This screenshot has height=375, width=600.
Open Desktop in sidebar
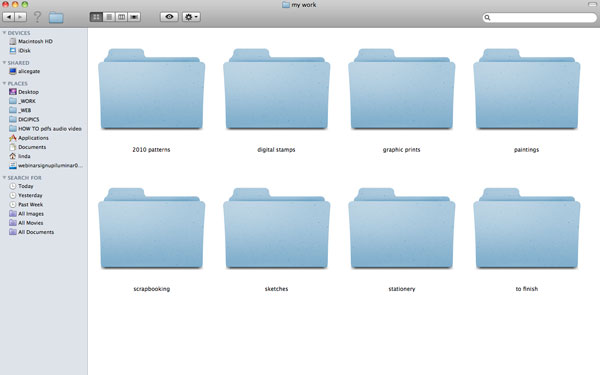click(x=24, y=92)
